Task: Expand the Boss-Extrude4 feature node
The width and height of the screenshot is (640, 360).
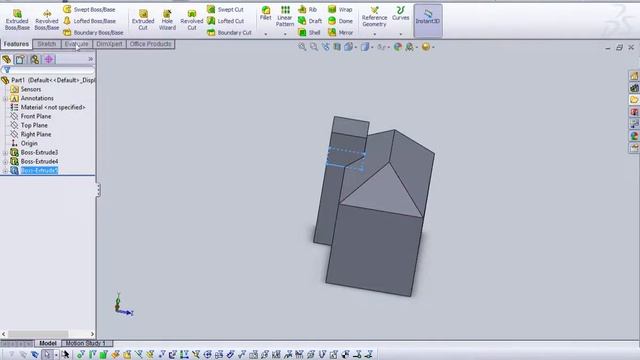Action: pos(5,161)
